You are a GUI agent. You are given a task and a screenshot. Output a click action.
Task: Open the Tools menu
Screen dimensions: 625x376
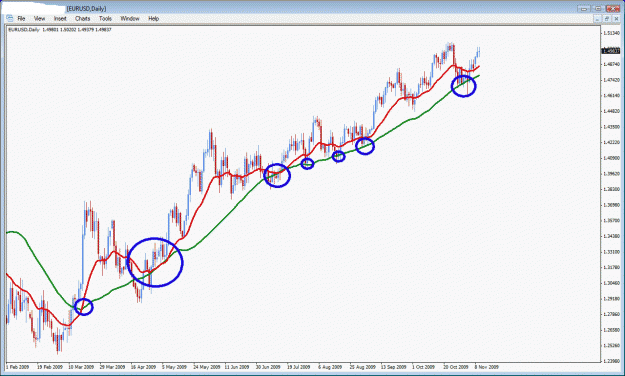click(x=105, y=18)
